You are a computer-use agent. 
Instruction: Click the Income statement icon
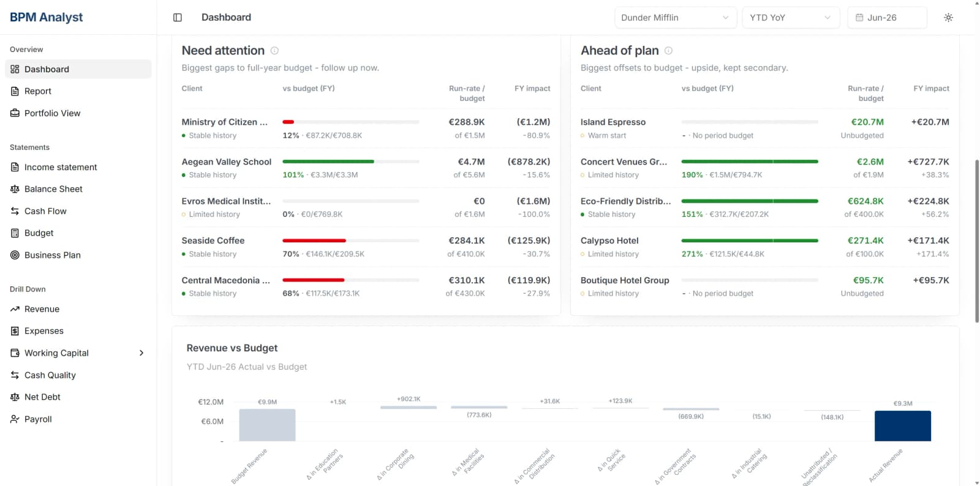click(x=15, y=167)
